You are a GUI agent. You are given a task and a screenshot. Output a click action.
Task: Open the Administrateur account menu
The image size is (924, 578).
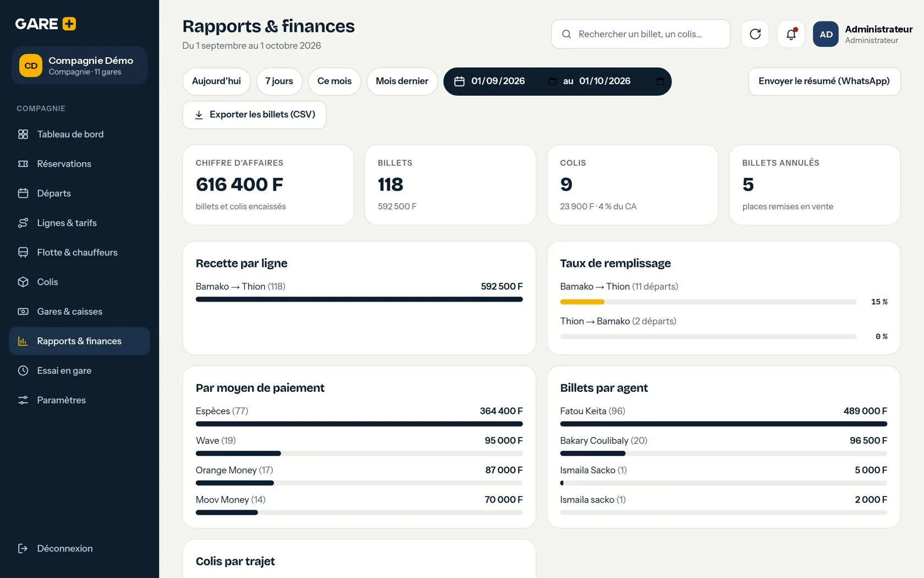point(863,34)
